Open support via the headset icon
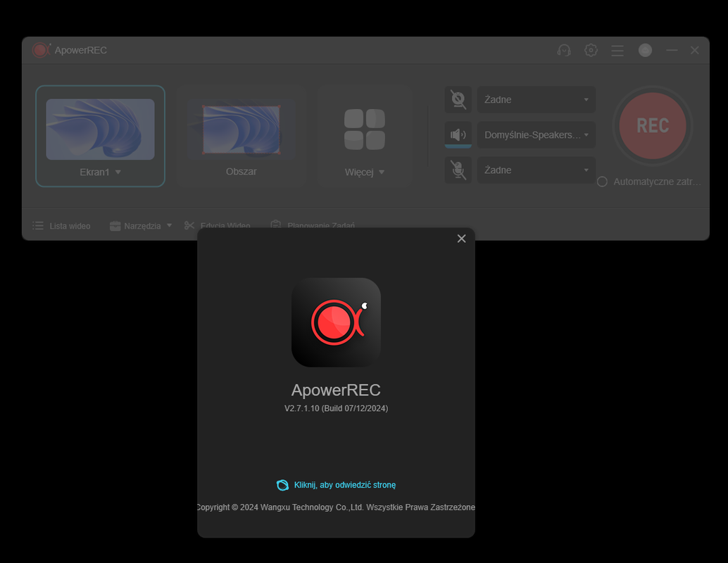728x563 pixels. coord(564,50)
